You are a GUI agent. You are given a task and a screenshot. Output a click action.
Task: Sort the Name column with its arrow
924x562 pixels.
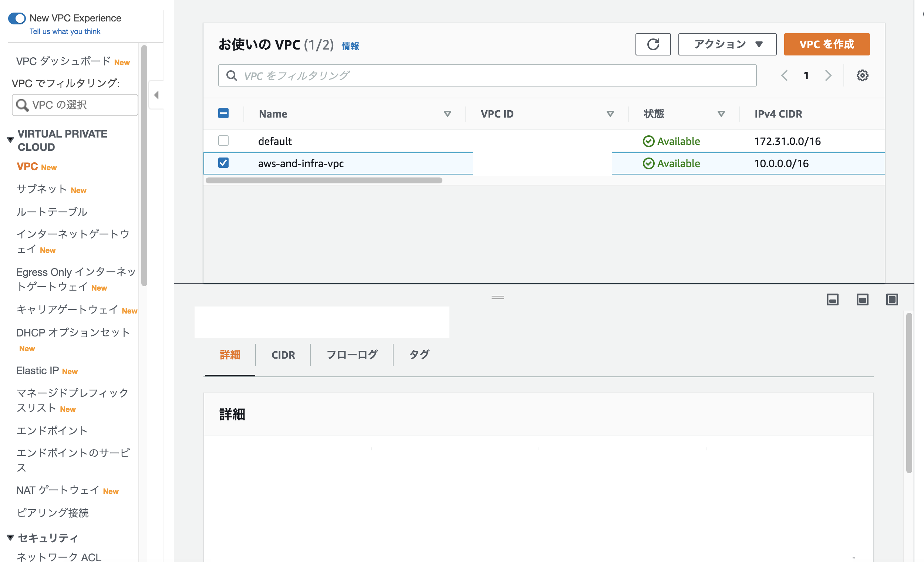coord(447,114)
